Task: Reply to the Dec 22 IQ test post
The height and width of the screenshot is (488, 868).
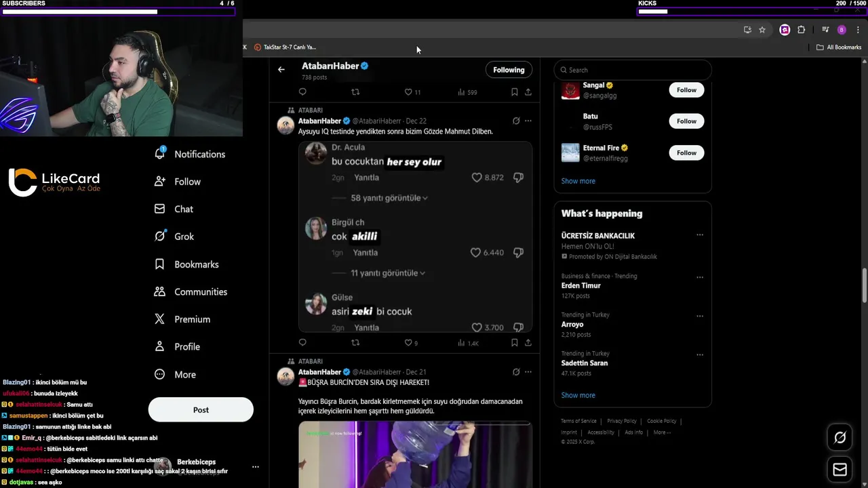Action: click(x=302, y=343)
